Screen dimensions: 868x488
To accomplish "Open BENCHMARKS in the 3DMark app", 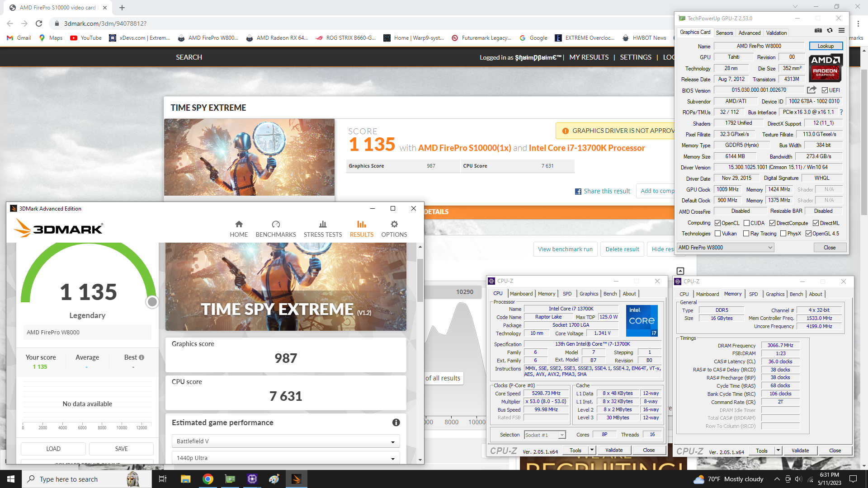I will coord(276,229).
